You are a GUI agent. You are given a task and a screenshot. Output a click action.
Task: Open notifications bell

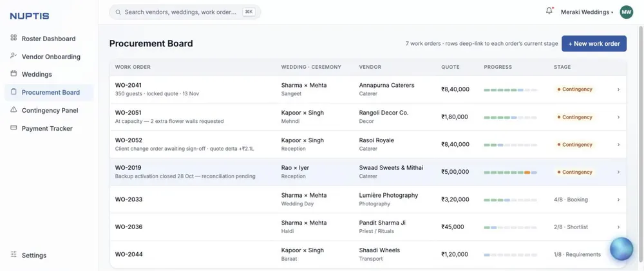coord(549,11)
